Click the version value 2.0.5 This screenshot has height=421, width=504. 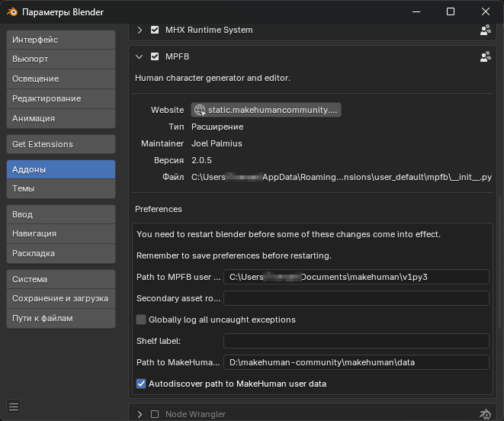pos(201,160)
